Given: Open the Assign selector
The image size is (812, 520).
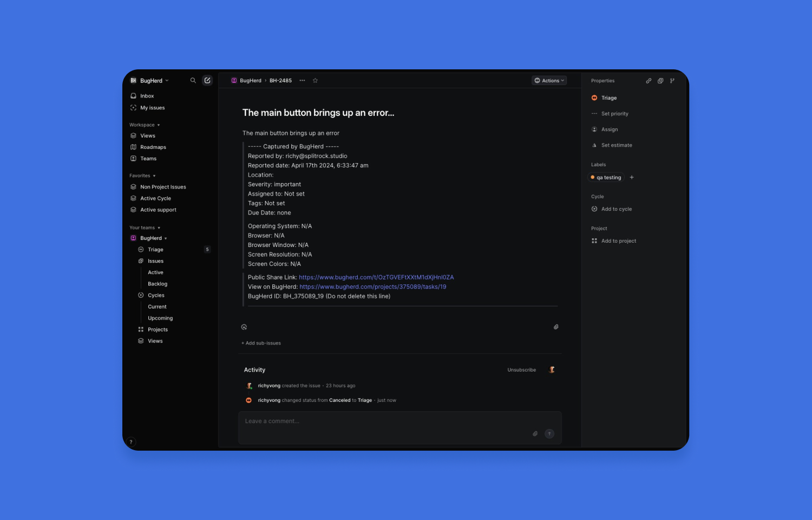Looking at the screenshot, I should 605,129.
